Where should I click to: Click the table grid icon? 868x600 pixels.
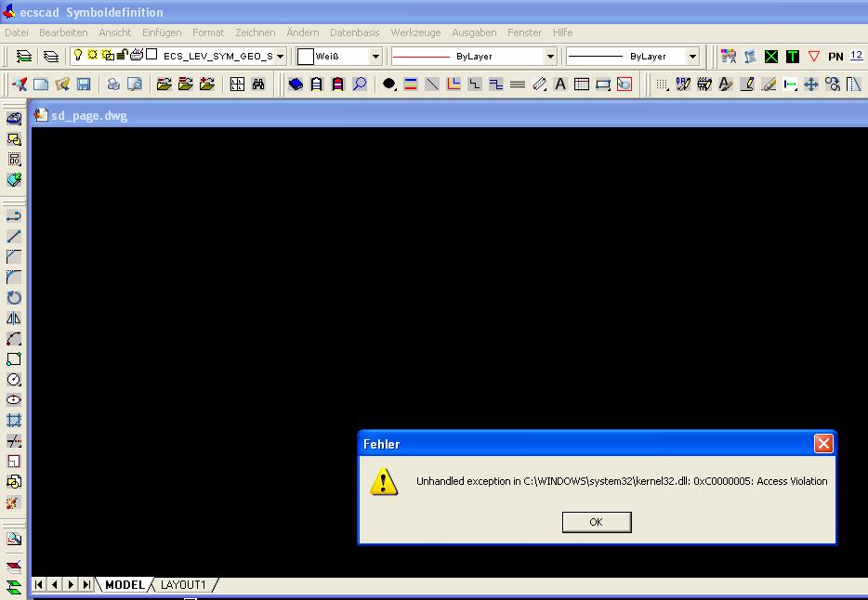point(582,84)
